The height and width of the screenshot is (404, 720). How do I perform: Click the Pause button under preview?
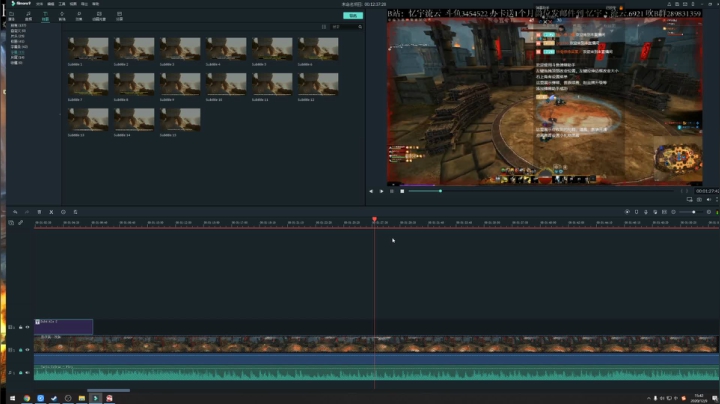click(392, 191)
